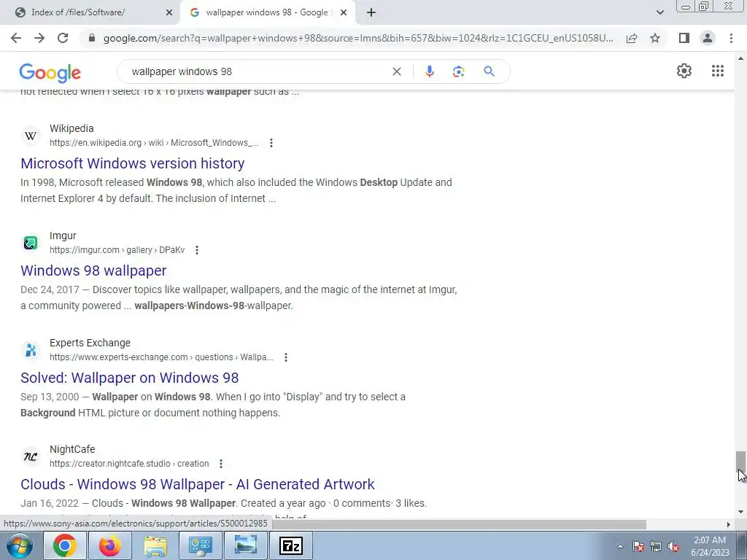Open more options for Wikipedia result

click(271, 143)
